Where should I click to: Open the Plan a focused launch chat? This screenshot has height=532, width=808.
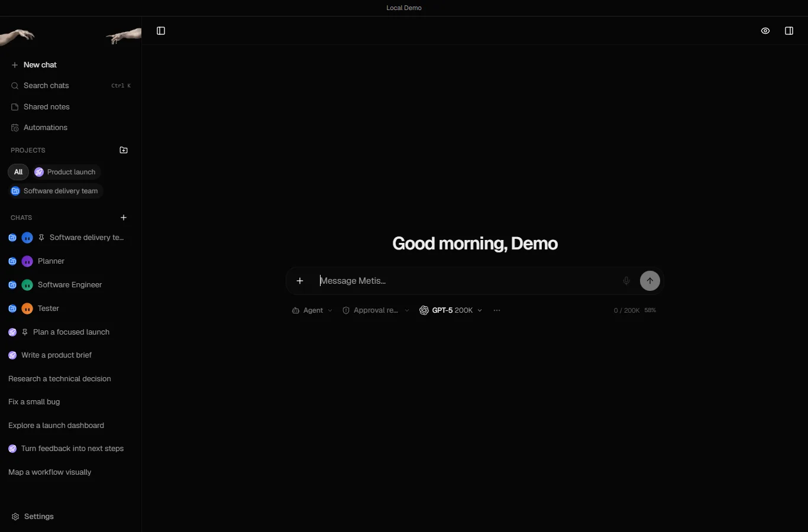click(x=70, y=332)
